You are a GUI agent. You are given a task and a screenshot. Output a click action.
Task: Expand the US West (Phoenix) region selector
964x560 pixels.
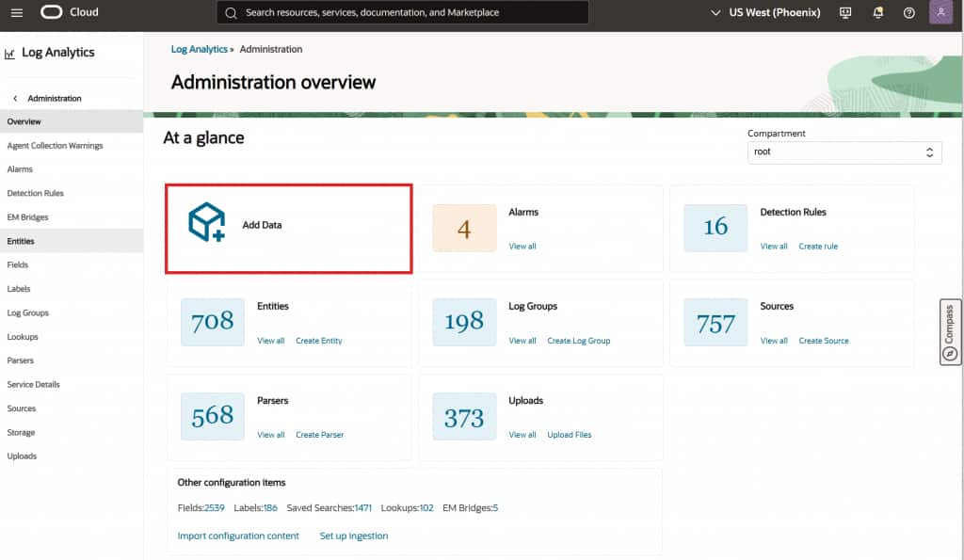tap(765, 12)
